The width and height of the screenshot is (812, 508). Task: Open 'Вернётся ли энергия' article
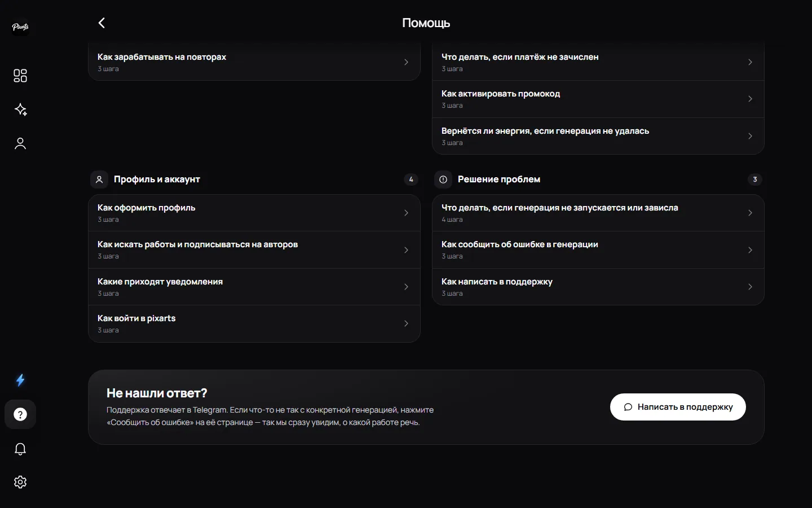pos(598,136)
